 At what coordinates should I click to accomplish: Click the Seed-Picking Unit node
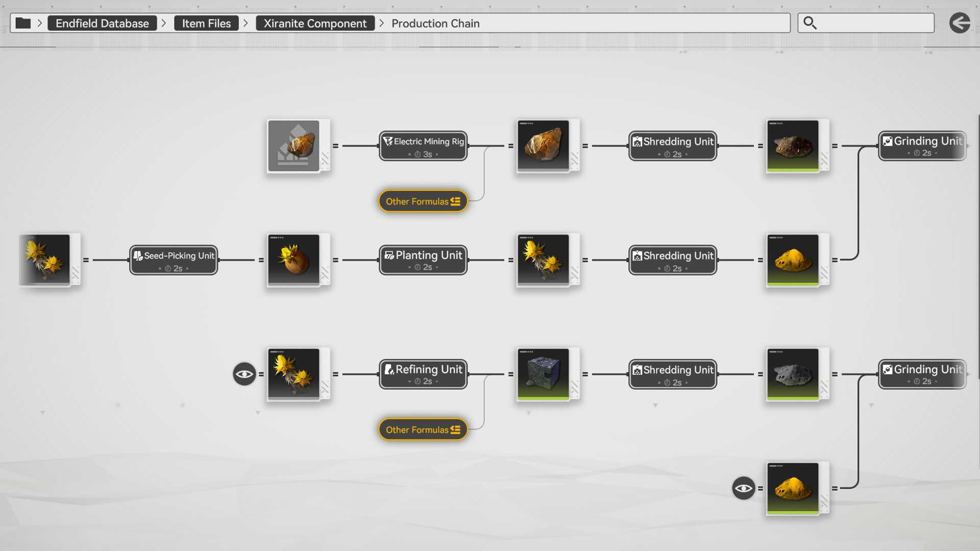click(x=174, y=260)
